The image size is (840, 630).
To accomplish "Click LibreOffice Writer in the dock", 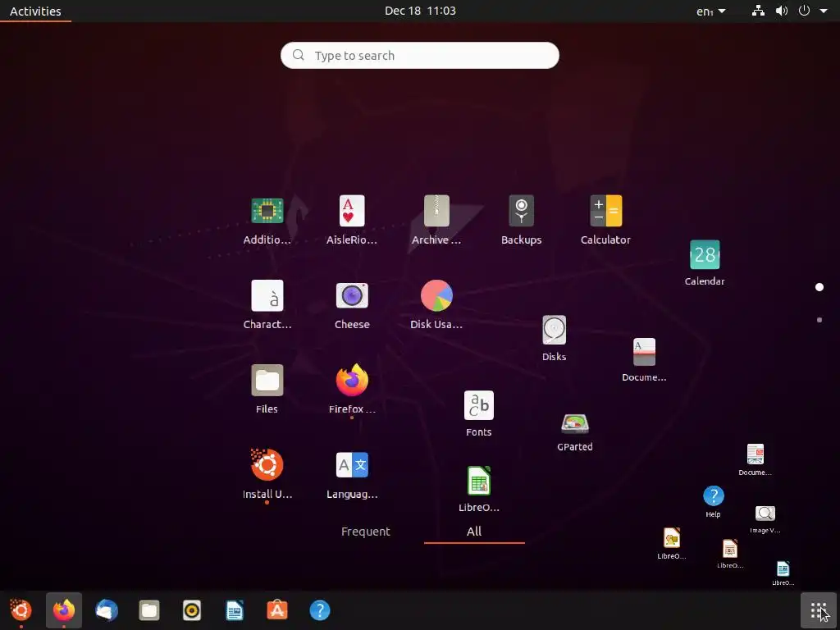I will pos(235,610).
